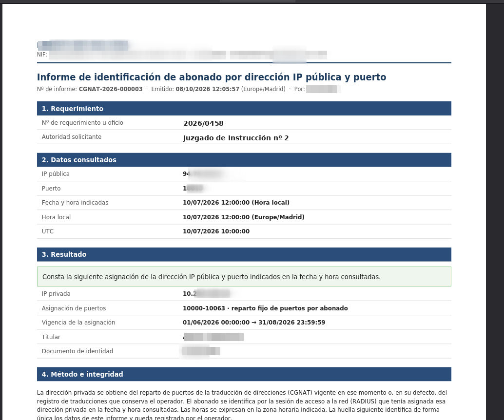The width and height of the screenshot is (504, 420).
Task: Select '10/07/2026 12:00:00 (Europe/Madrid)' value
Action: pos(244,217)
